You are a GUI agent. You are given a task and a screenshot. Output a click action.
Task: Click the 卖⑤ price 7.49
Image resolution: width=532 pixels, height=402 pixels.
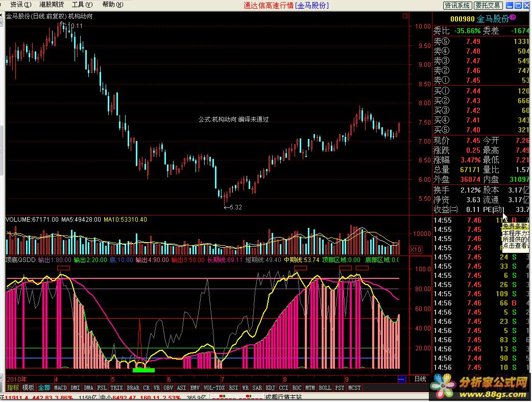click(x=473, y=41)
